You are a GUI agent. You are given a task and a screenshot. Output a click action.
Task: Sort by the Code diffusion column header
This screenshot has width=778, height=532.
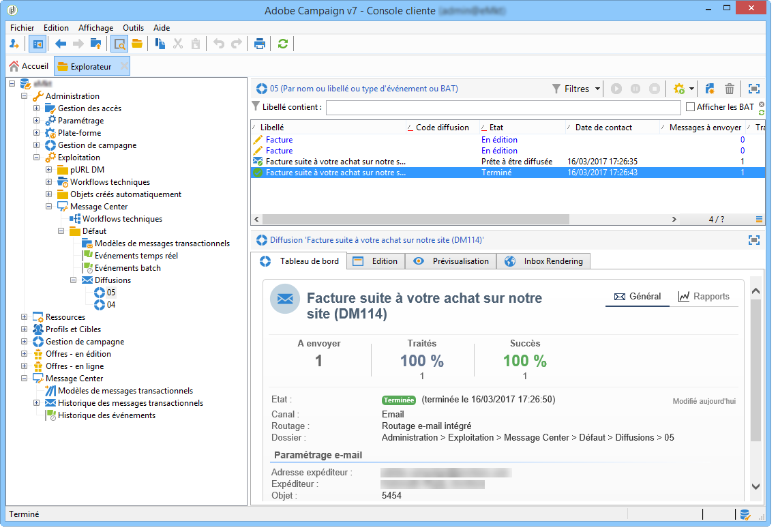click(x=442, y=128)
